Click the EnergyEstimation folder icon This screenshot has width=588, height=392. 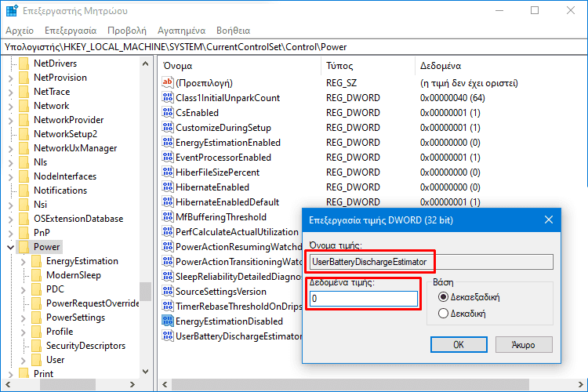(x=37, y=261)
